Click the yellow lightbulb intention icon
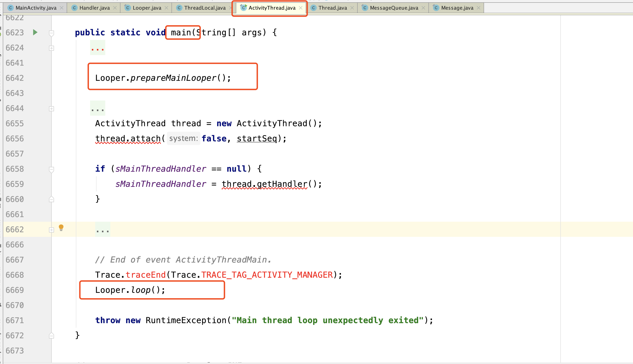 [x=61, y=228]
